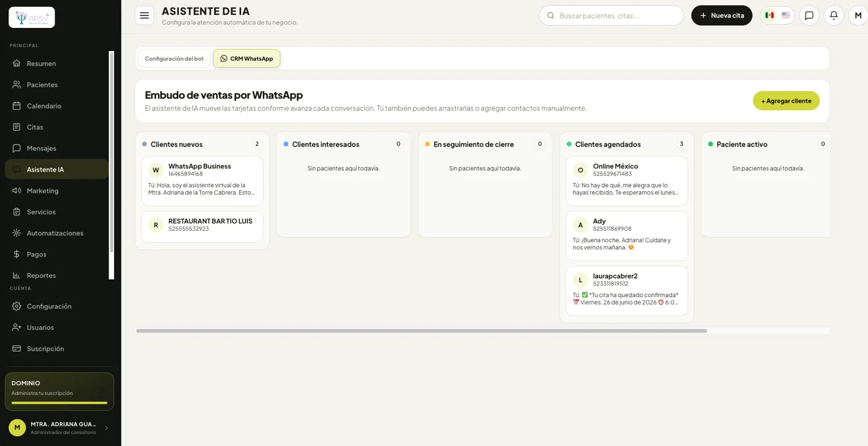Click the L avatar of laurapcabrer2
This screenshot has height=446, width=868.
click(x=580, y=280)
